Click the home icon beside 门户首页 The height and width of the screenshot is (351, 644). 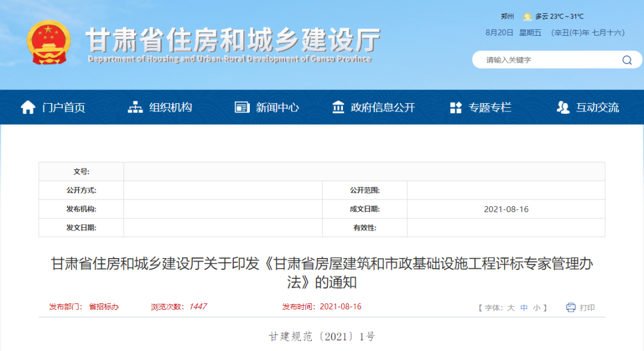tap(28, 107)
